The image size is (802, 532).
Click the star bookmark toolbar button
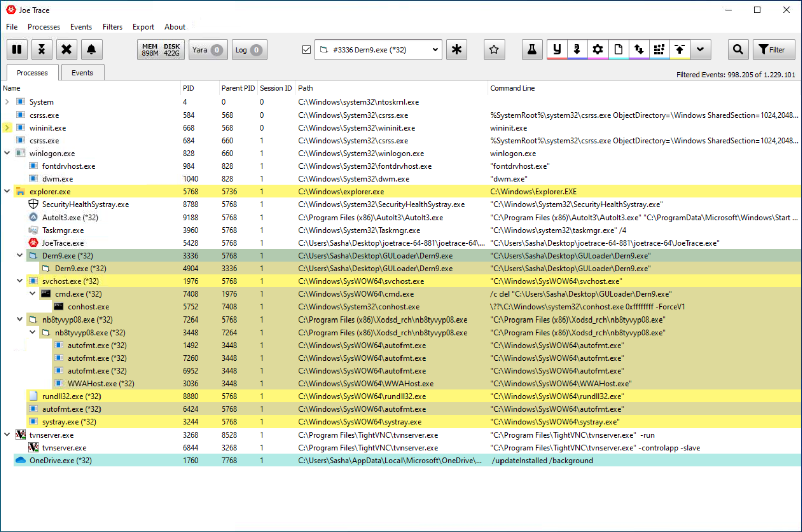[494, 49]
